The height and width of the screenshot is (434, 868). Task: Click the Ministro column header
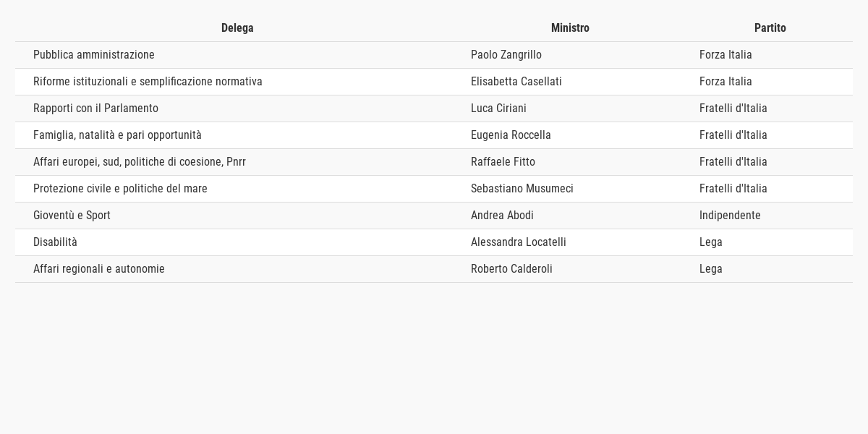tap(570, 28)
